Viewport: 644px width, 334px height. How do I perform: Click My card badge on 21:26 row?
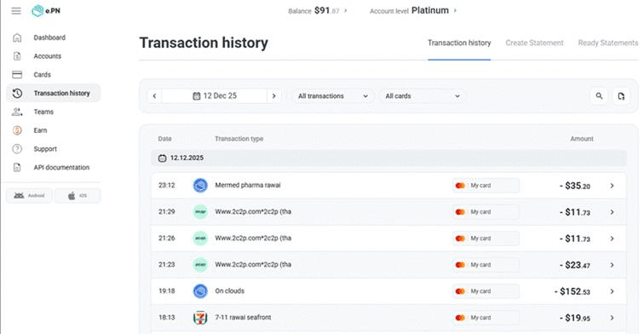coord(486,239)
